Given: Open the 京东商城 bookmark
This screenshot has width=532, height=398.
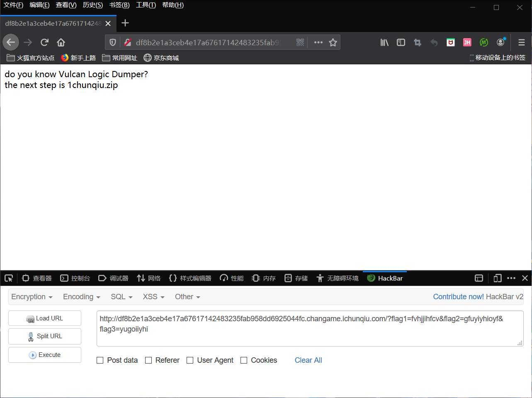Looking at the screenshot, I should 161,58.
